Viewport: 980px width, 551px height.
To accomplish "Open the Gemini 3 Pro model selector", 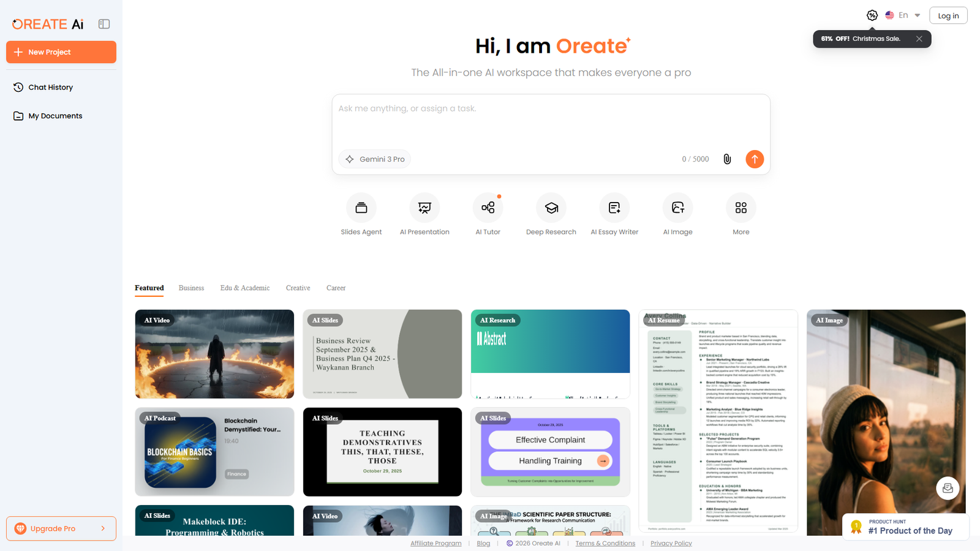I will coord(374,159).
